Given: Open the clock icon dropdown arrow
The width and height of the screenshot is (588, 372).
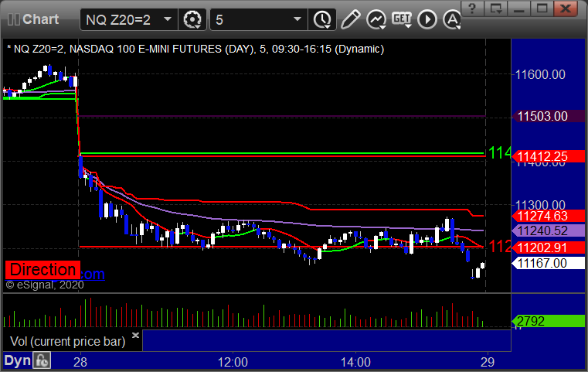Looking at the screenshot, I should [328, 27].
